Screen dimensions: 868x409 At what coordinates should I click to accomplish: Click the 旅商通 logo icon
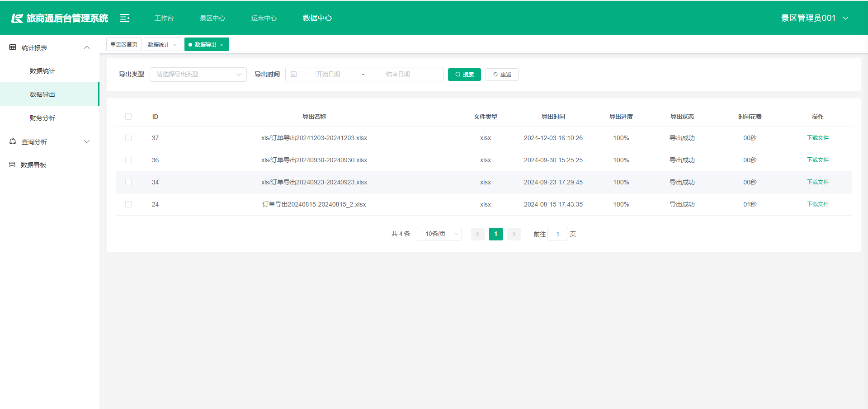click(17, 18)
